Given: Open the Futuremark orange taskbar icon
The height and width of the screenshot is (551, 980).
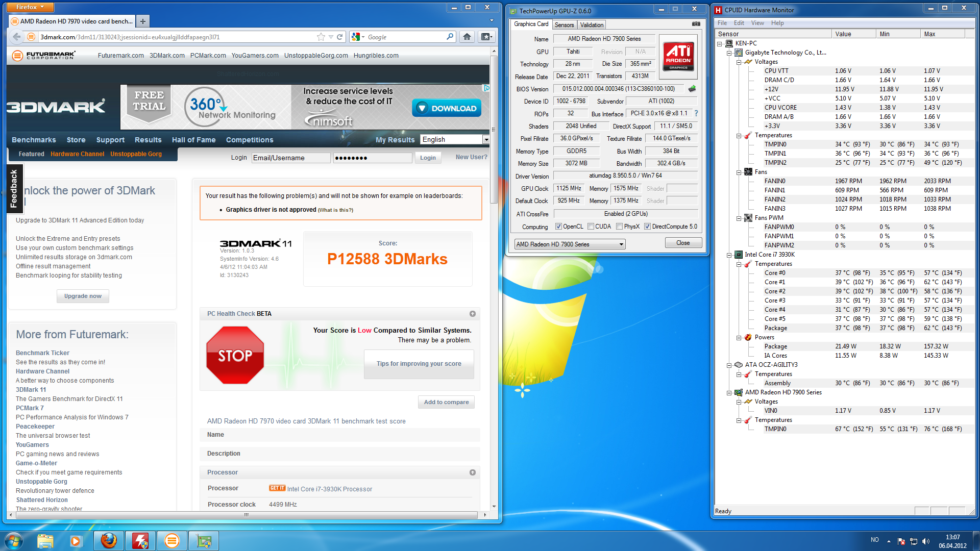Looking at the screenshot, I should point(172,541).
